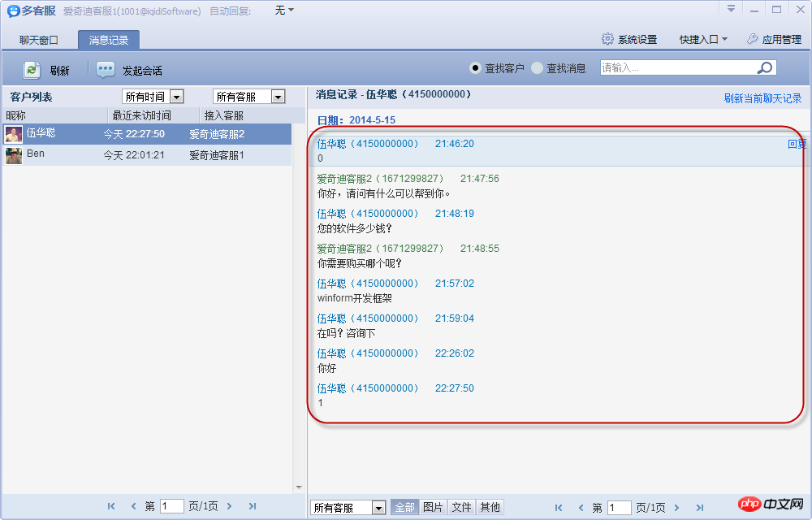Viewport: 812px width, 520px height.
Task: Open 应用管理 text button
Action: (782, 39)
